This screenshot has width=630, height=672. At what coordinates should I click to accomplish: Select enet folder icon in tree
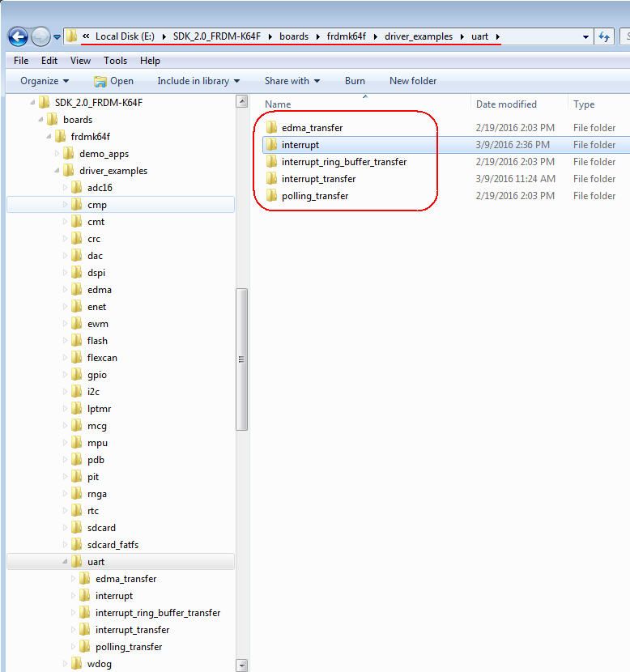pyautogui.click(x=77, y=306)
